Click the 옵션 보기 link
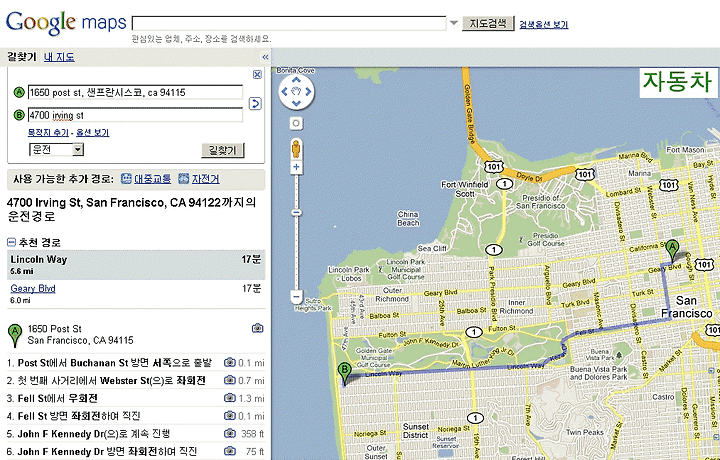This screenshot has width=720, height=460. [x=93, y=132]
